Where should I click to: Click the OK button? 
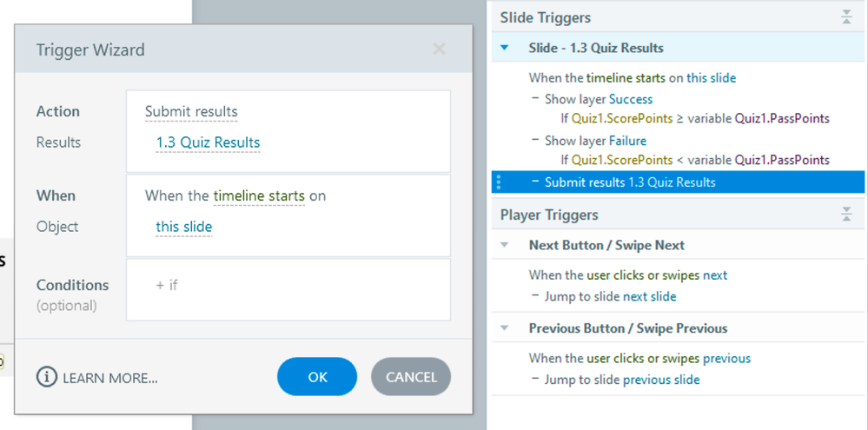[x=317, y=376]
